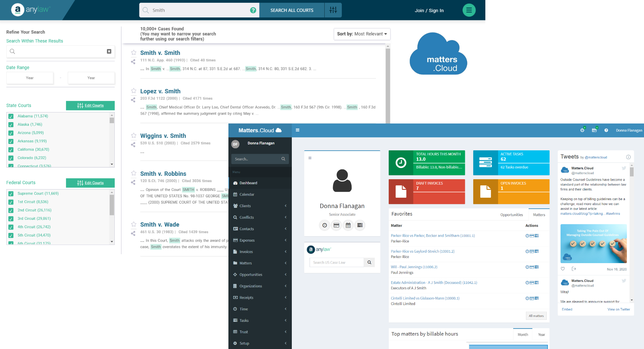Image resolution: width=644 pixels, height=349 pixels.
Task: Expand Conflicts sidebar menu
Action: (x=260, y=217)
